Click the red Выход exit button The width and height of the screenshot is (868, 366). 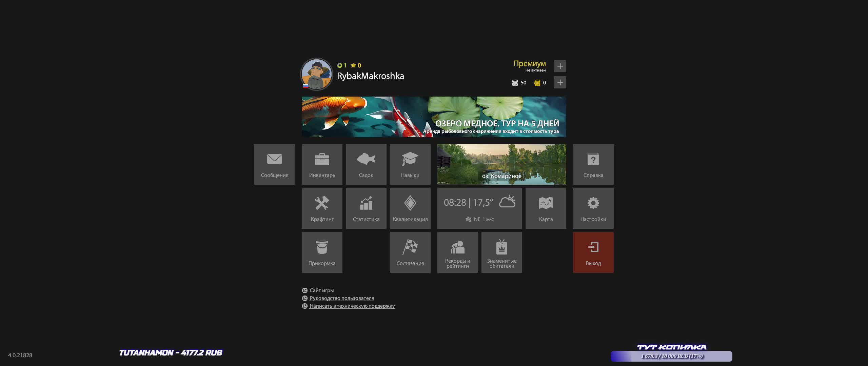pyautogui.click(x=593, y=252)
